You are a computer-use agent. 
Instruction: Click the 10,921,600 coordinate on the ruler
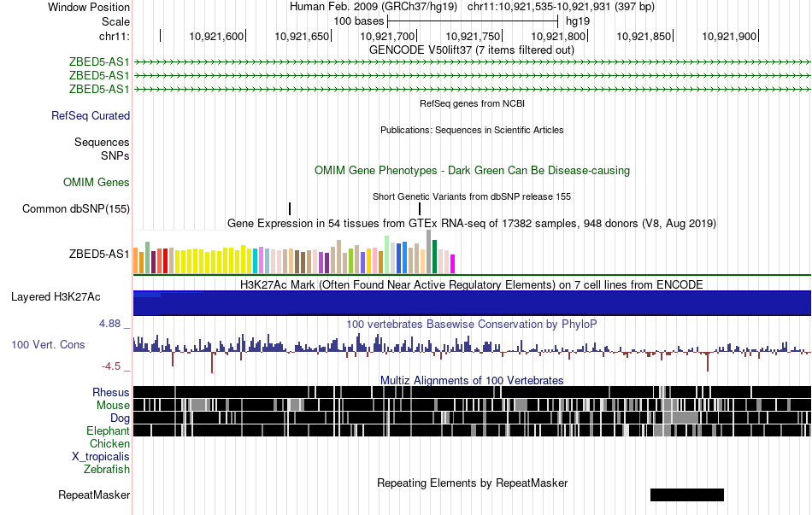click(x=216, y=36)
